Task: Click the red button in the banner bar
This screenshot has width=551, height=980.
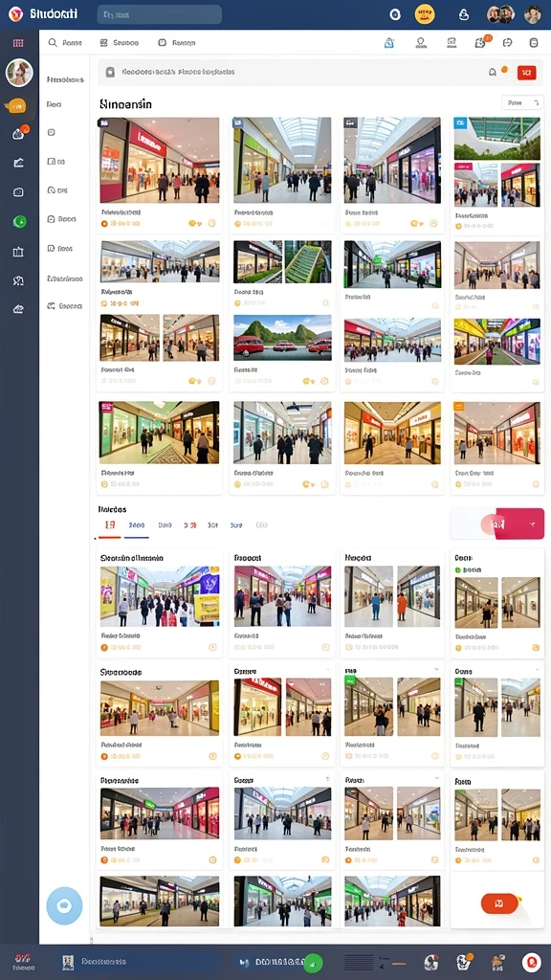Action: pos(527,73)
